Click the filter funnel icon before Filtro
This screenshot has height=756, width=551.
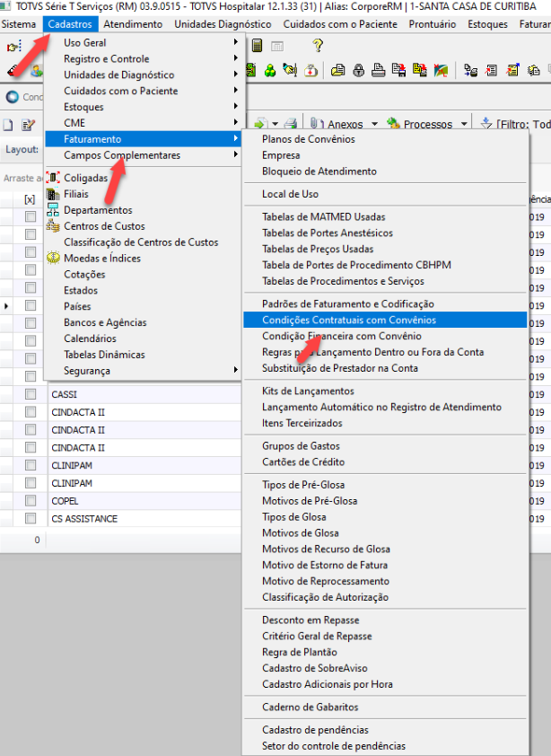click(x=486, y=124)
